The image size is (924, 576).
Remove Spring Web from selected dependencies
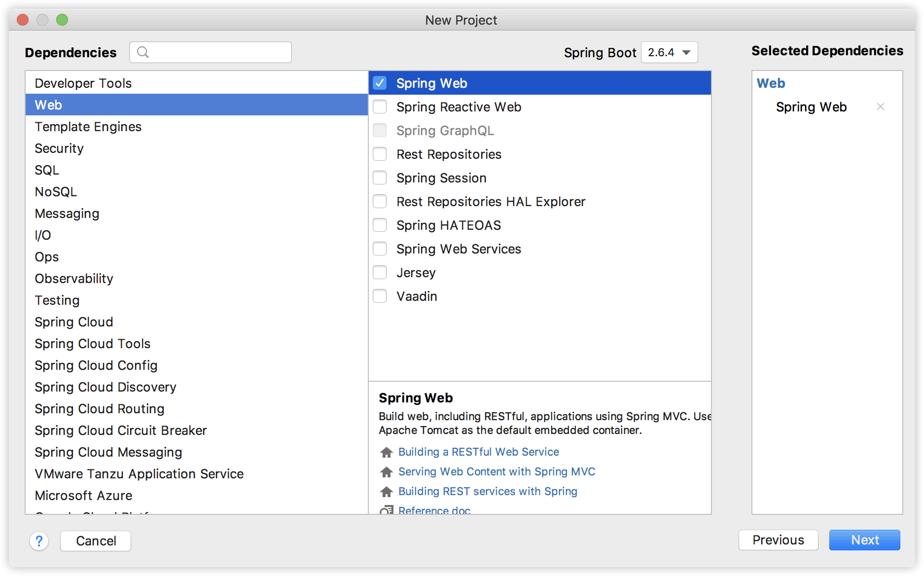[x=880, y=107]
